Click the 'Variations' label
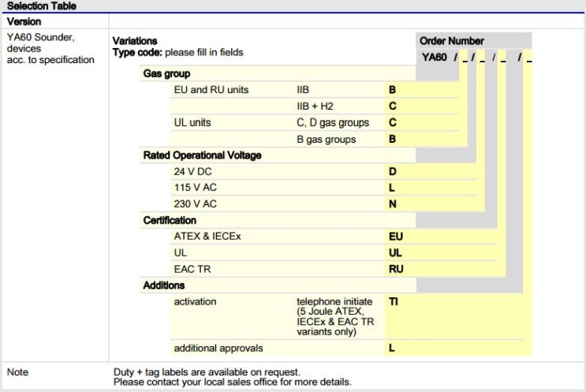The image size is (586, 392). 135,41
